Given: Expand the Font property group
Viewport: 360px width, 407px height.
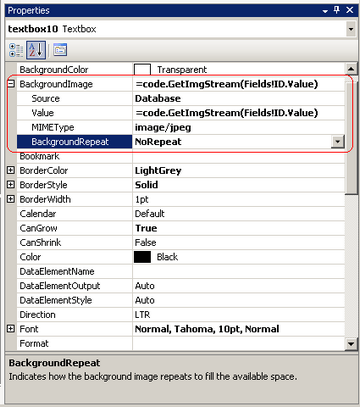Looking at the screenshot, I should coord(11,329).
